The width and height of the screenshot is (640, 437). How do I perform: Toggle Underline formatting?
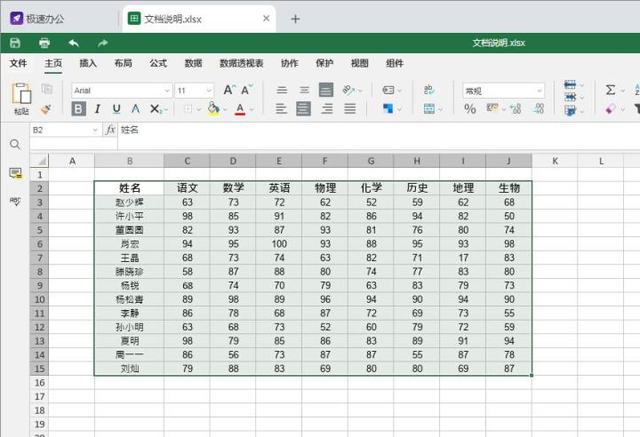[116, 109]
